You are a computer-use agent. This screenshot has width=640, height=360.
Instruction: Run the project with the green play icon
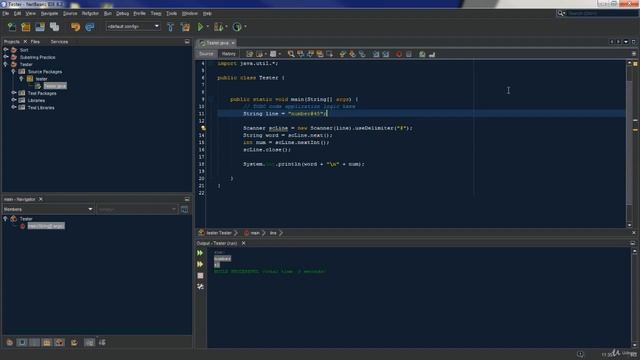coord(200,27)
